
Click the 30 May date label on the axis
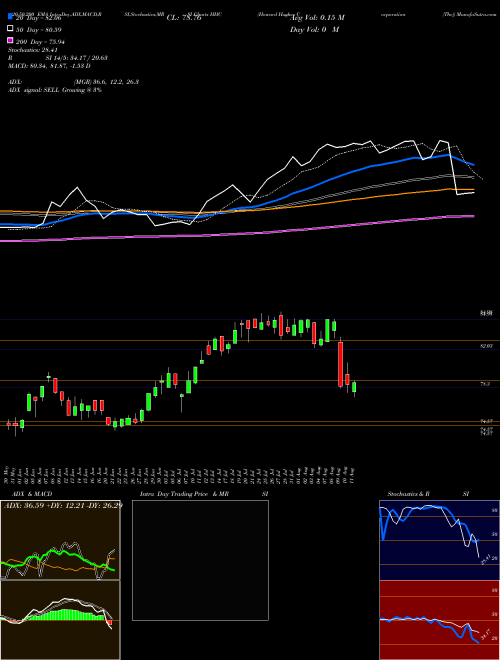click(8, 475)
